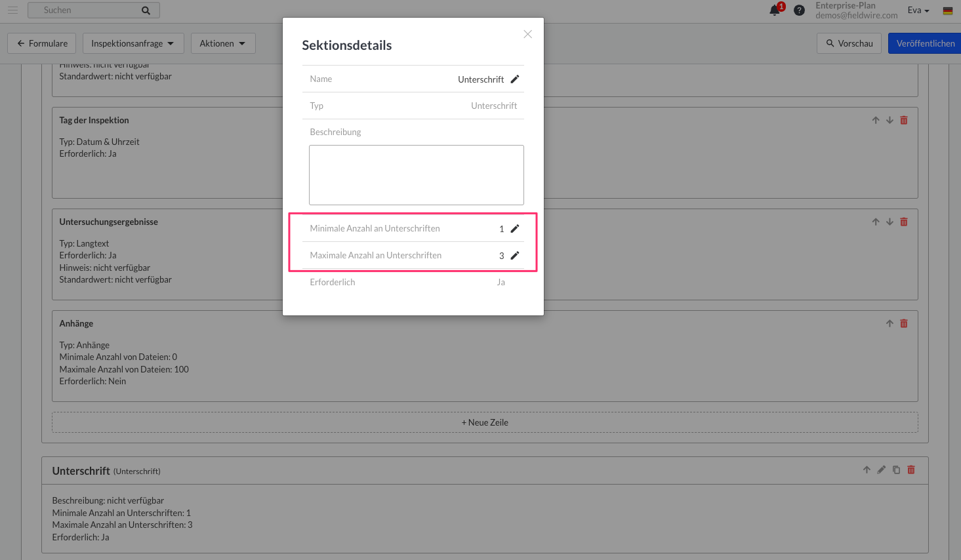This screenshot has width=961, height=560.
Task: Open the notifications bell
Action: click(775, 10)
